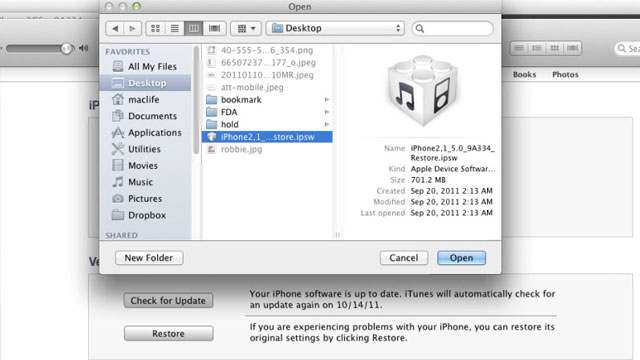Open the hold folder
Viewport: 640px width, 360px height.
tap(267, 124)
